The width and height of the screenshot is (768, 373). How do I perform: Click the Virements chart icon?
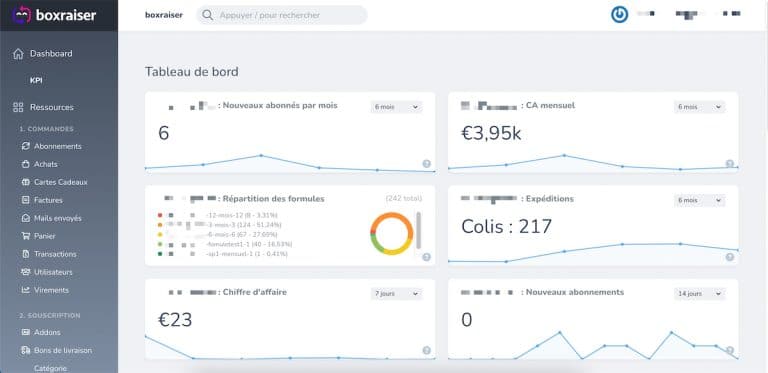click(x=26, y=290)
